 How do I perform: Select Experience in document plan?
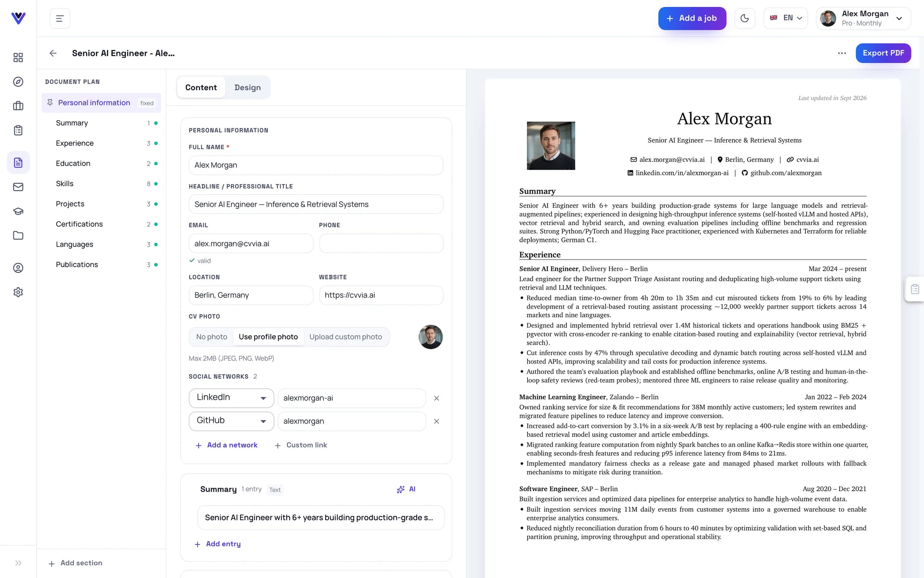pos(101,143)
